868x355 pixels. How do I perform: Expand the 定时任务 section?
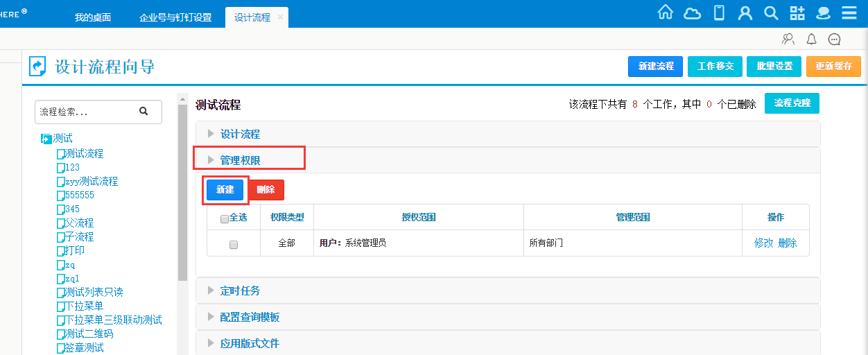coord(240,291)
